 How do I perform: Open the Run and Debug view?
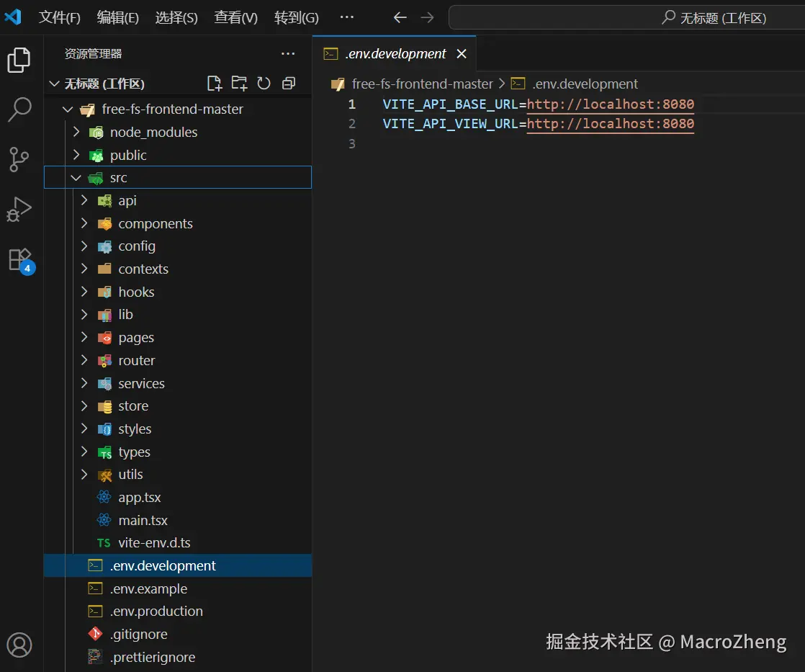coord(19,209)
